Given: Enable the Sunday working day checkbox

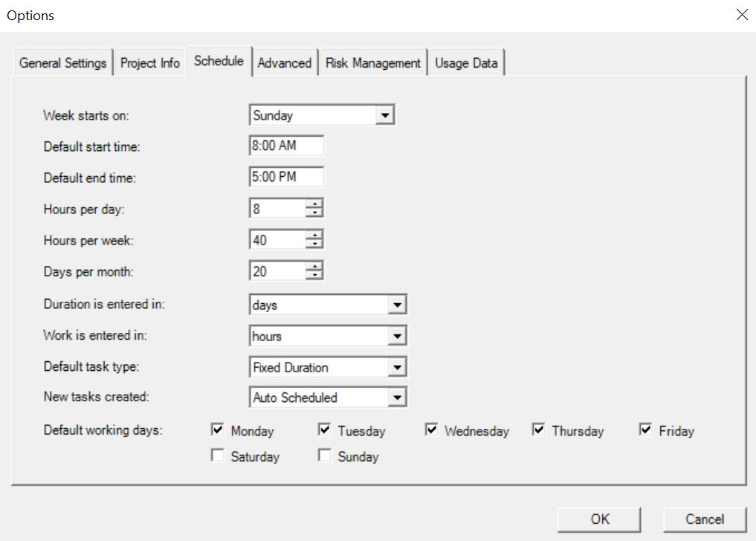Looking at the screenshot, I should pos(324,456).
